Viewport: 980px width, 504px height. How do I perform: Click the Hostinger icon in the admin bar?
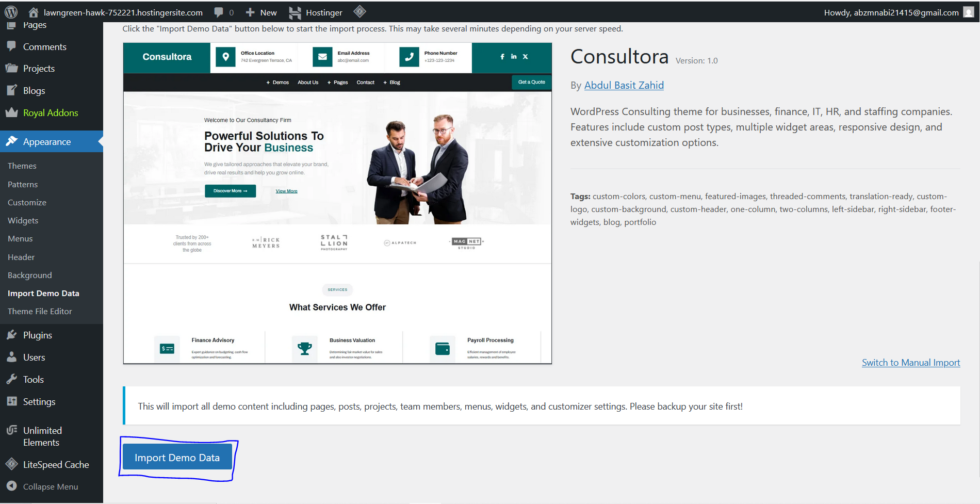tap(294, 12)
